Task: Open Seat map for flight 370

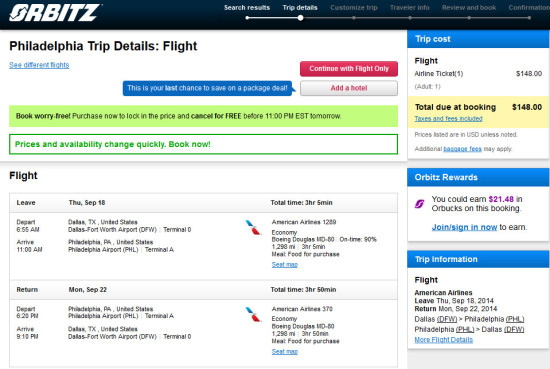Action: click(x=284, y=351)
